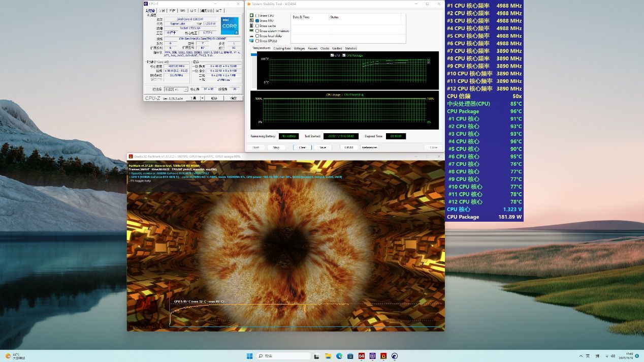Launch Microsoft Edge from the taskbar
The width and height of the screenshot is (644, 362).
[339, 356]
